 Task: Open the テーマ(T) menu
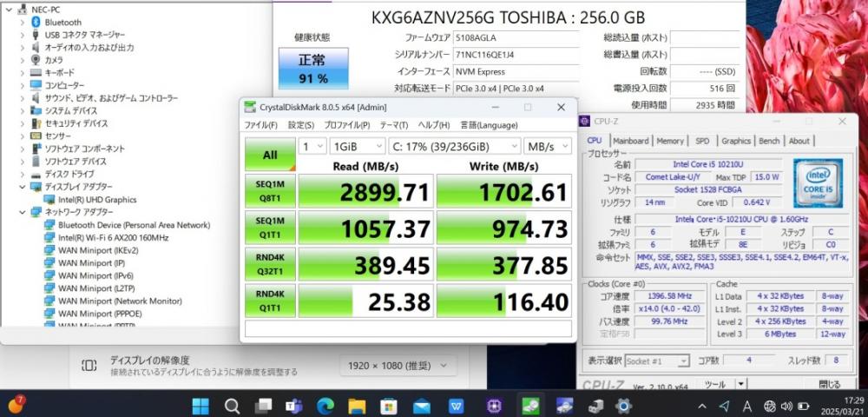[x=393, y=125]
